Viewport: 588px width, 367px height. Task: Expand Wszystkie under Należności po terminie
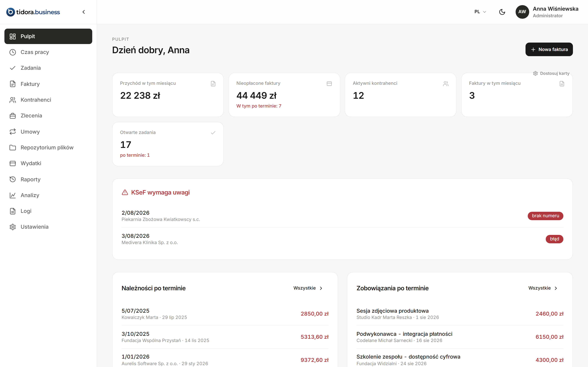308,288
